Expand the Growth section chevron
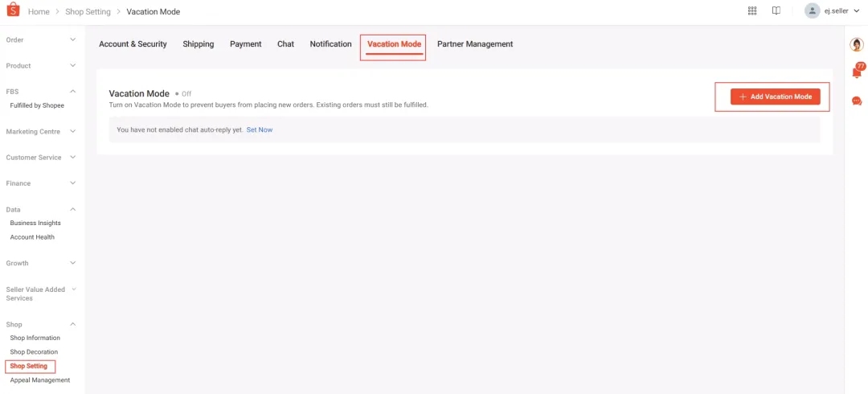 (x=73, y=263)
